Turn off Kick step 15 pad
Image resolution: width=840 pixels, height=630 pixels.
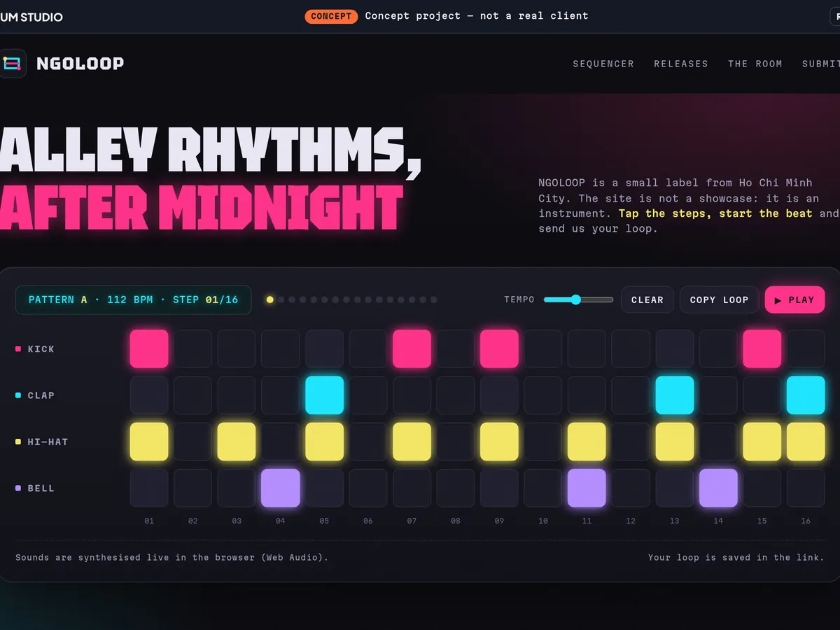762,349
